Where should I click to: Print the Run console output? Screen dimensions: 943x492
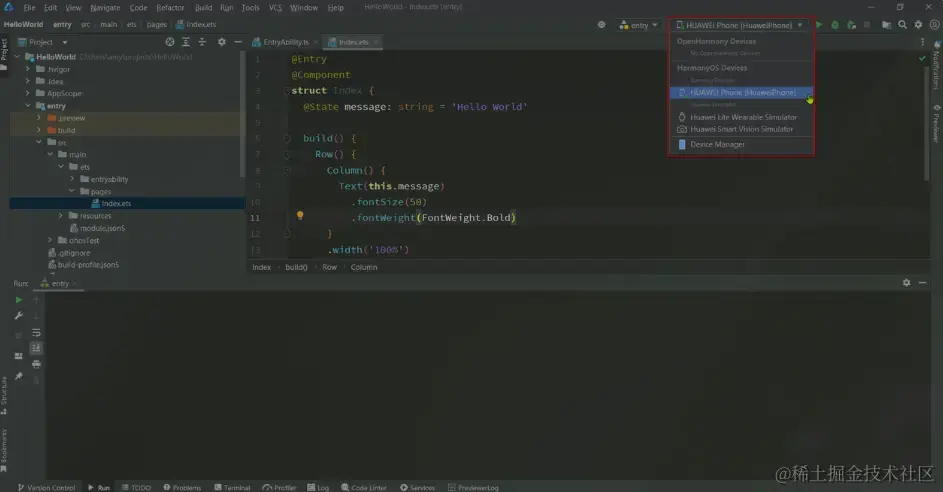tap(36, 364)
